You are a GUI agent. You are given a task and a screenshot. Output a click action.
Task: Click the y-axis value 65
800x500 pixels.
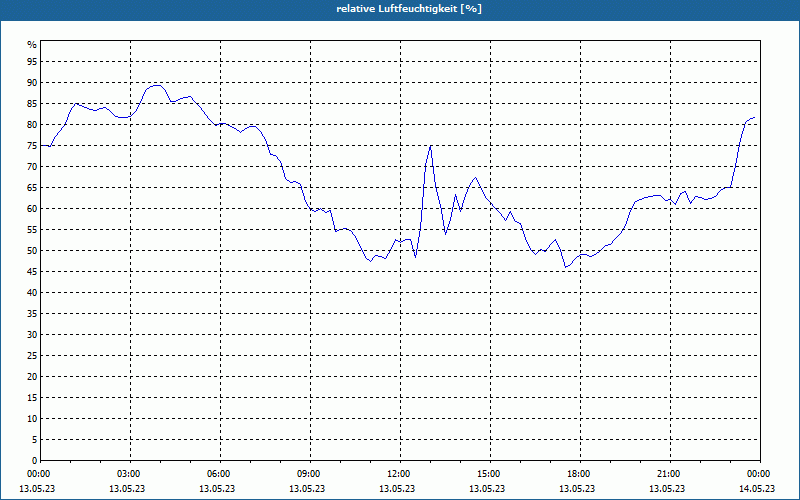[x=32, y=188]
